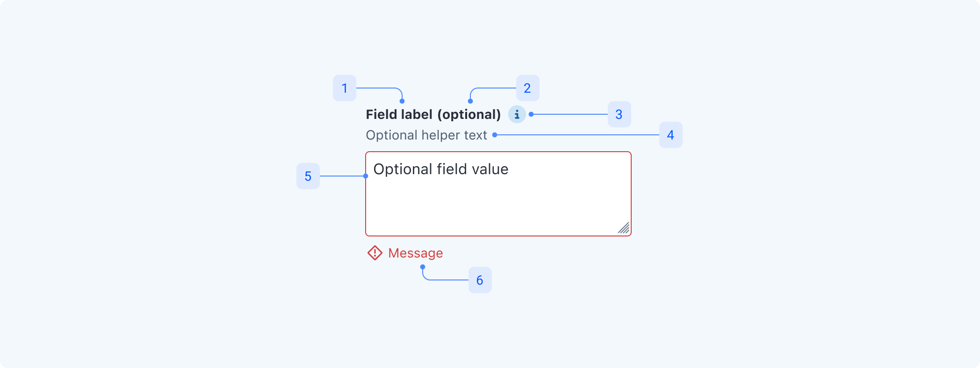Click the blue dot next to info icon
Image resolution: width=980 pixels, height=368 pixels.
coord(531,114)
